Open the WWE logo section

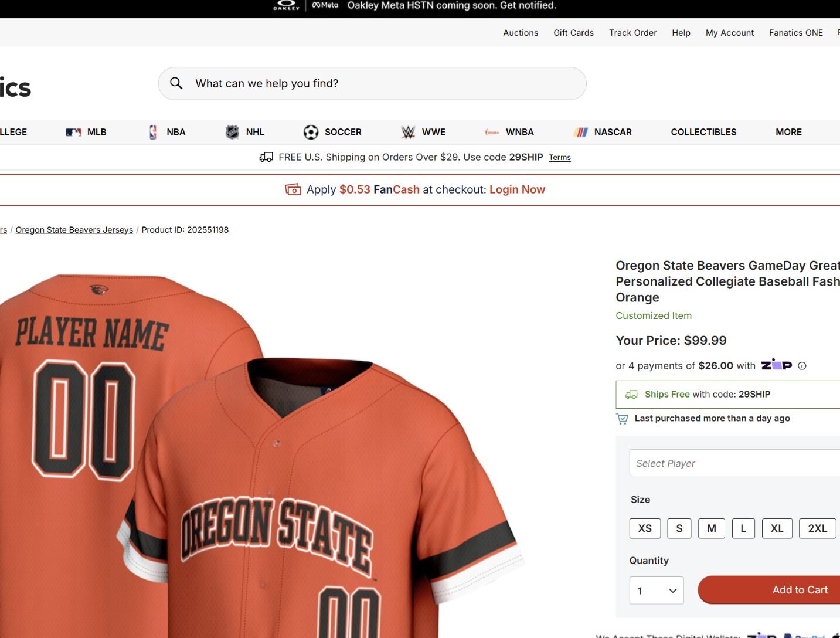click(x=408, y=132)
